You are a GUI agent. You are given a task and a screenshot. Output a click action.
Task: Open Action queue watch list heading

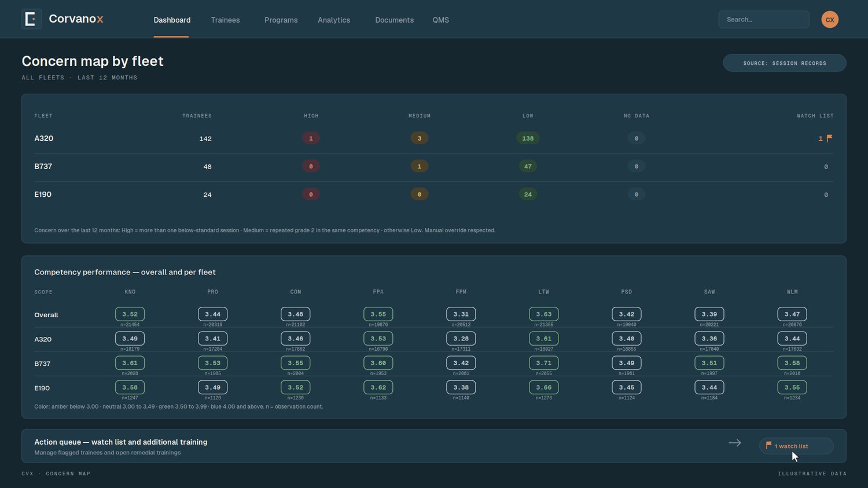point(120,442)
